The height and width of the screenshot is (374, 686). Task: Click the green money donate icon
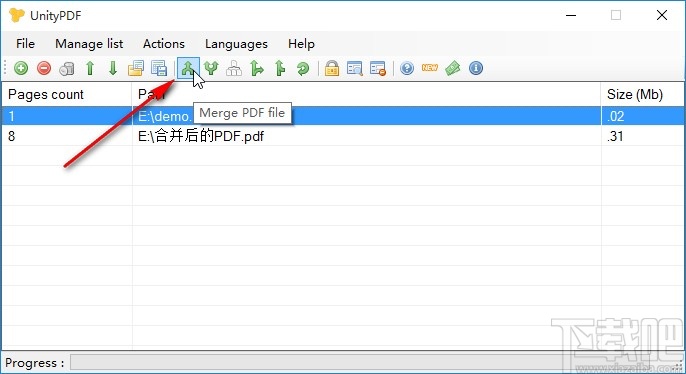pyautogui.click(x=453, y=68)
